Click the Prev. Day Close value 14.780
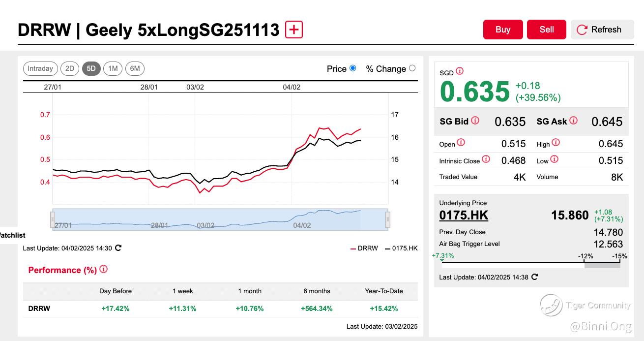This screenshot has height=341, width=644. (608, 232)
